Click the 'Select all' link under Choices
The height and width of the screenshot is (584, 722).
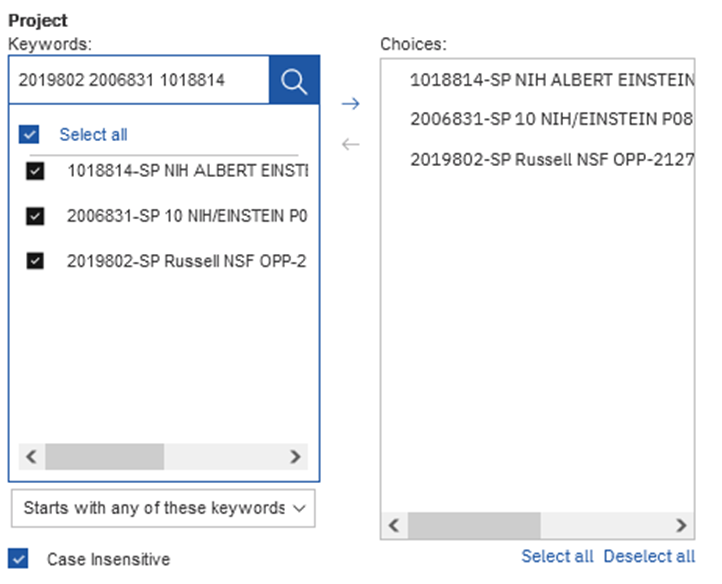(557, 556)
